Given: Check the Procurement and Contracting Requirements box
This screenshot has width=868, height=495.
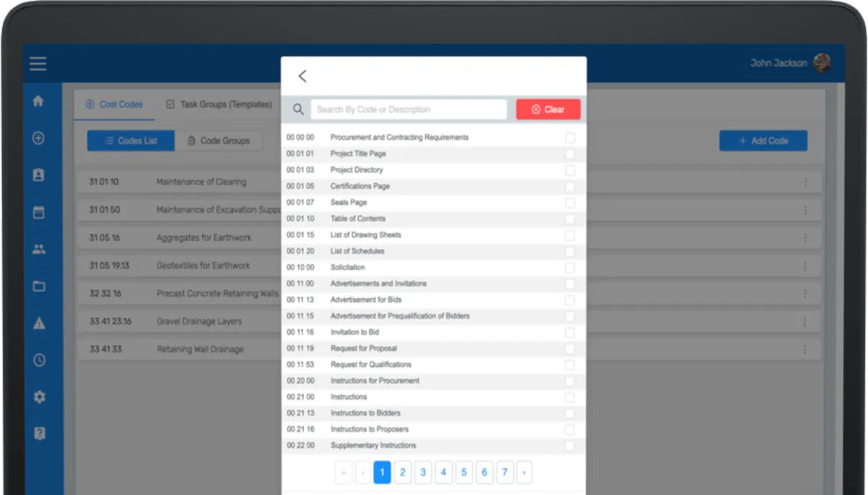Looking at the screenshot, I should point(570,137).
